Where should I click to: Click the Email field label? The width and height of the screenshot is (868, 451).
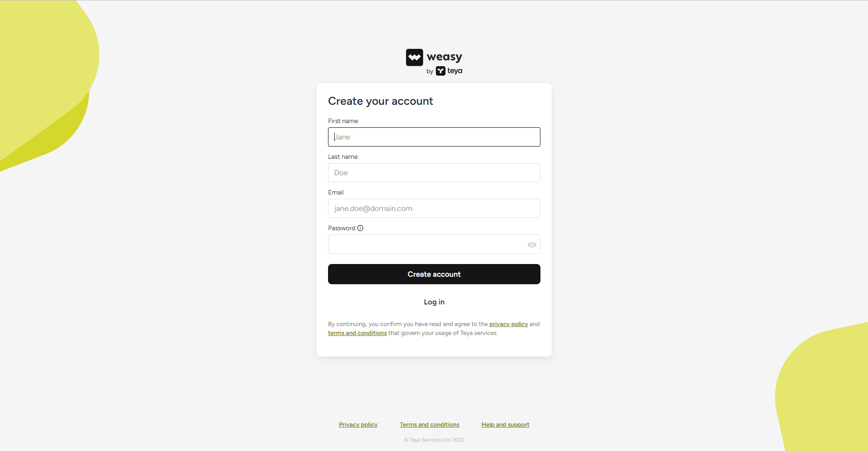[336, 193]
